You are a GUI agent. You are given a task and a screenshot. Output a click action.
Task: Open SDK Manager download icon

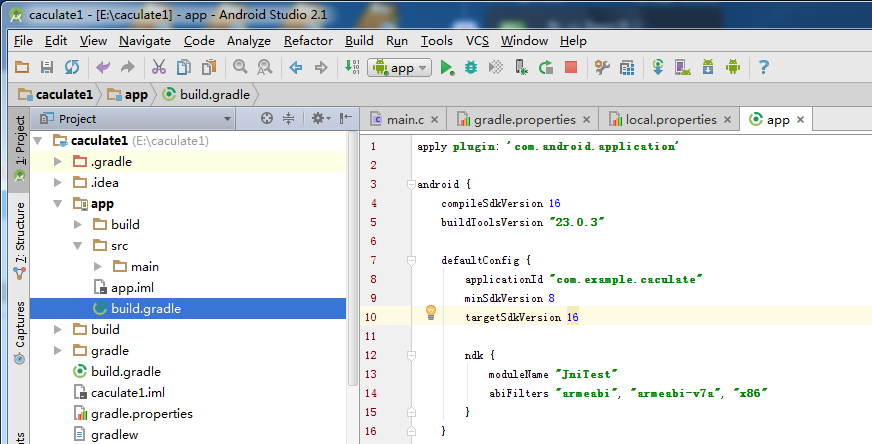pos(708,67)
